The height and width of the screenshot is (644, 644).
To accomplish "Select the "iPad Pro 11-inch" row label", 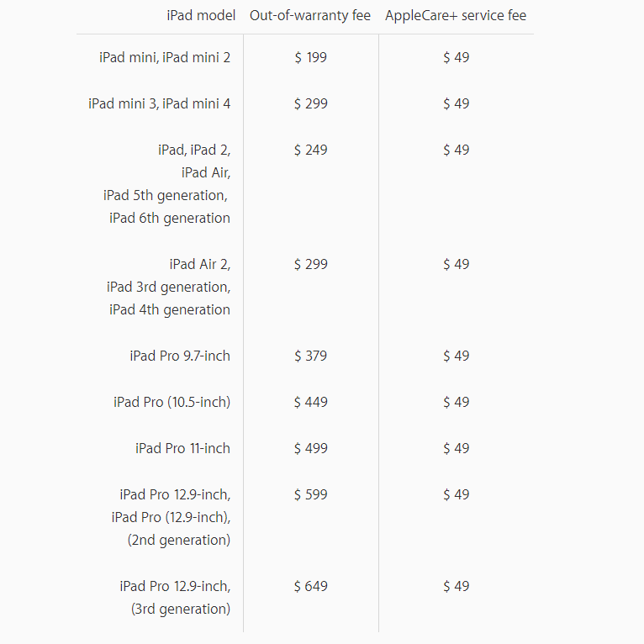I will click(x=182, y=448).
